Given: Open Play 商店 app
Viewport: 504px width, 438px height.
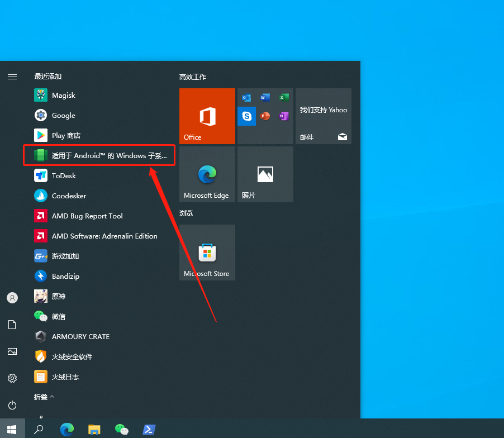Looking at the screenshot, I should (66, 136).
